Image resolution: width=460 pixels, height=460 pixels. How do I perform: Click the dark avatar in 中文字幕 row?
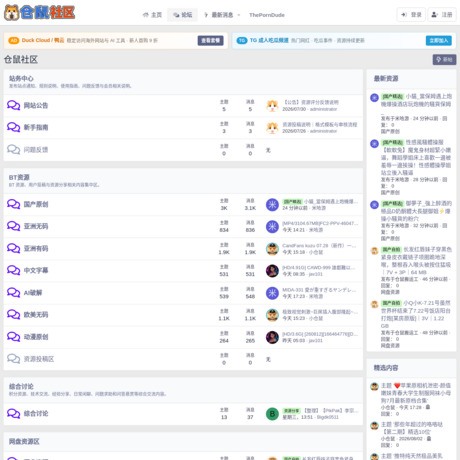(x=272, y=271)
